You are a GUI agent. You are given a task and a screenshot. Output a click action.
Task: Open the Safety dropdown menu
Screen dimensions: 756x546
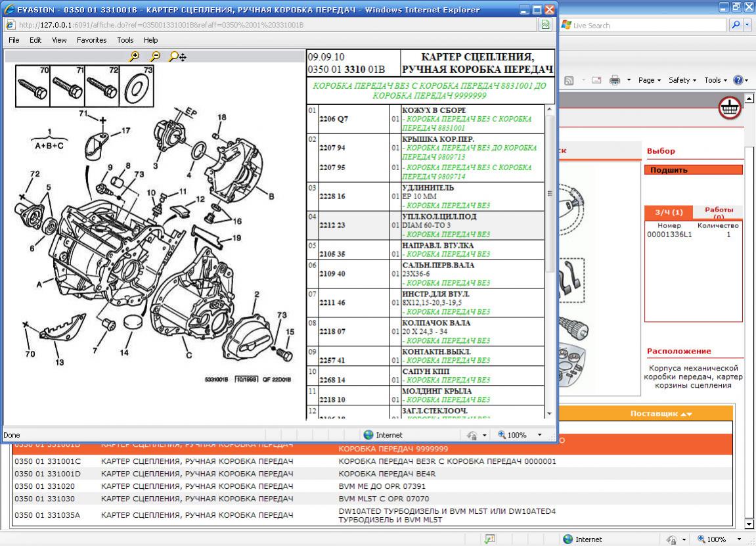click(x=682, y=80)
